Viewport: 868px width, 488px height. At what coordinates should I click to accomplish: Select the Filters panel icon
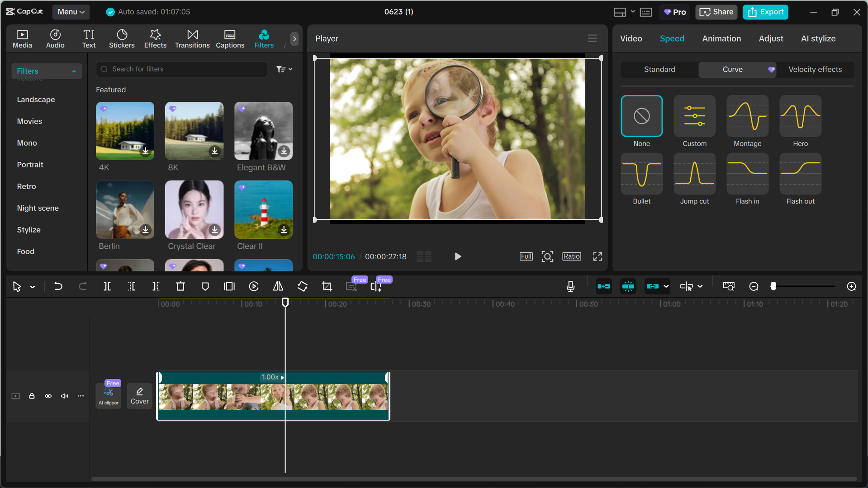(264, 38)
